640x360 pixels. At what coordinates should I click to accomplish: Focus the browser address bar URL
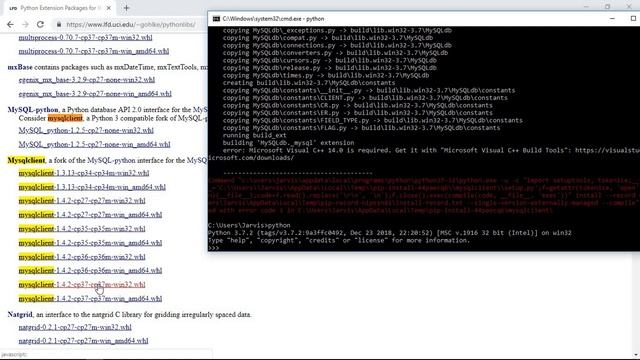pos(131,24)
